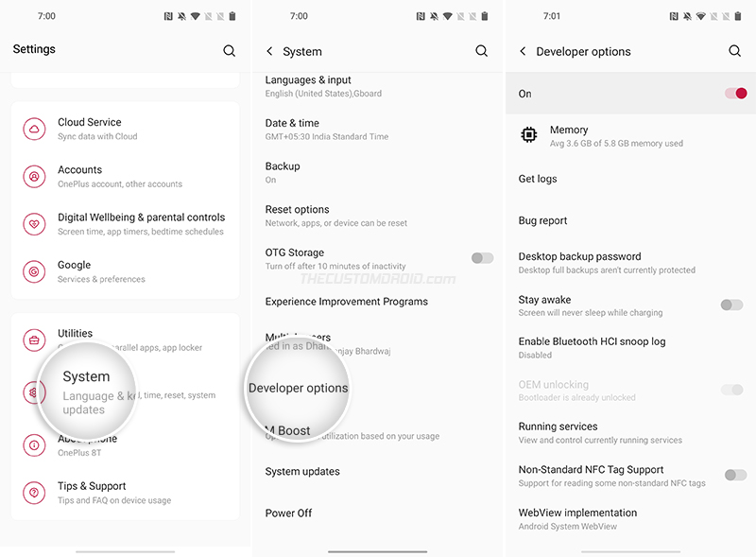Tap the Accounts person icon

coord(34,176)
